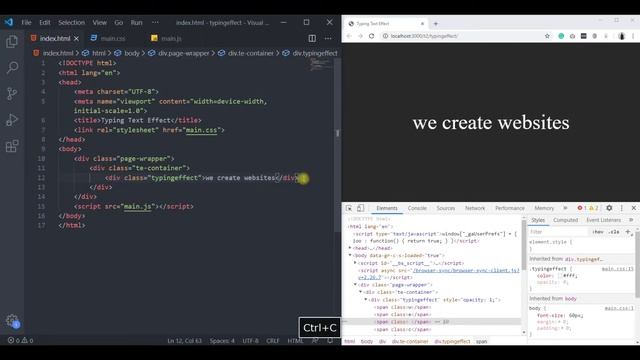Image resolution: width=640 pixels, height=360 pixels.
Task: Open the Run and Debug view
Action: click(x=12, y=120)
